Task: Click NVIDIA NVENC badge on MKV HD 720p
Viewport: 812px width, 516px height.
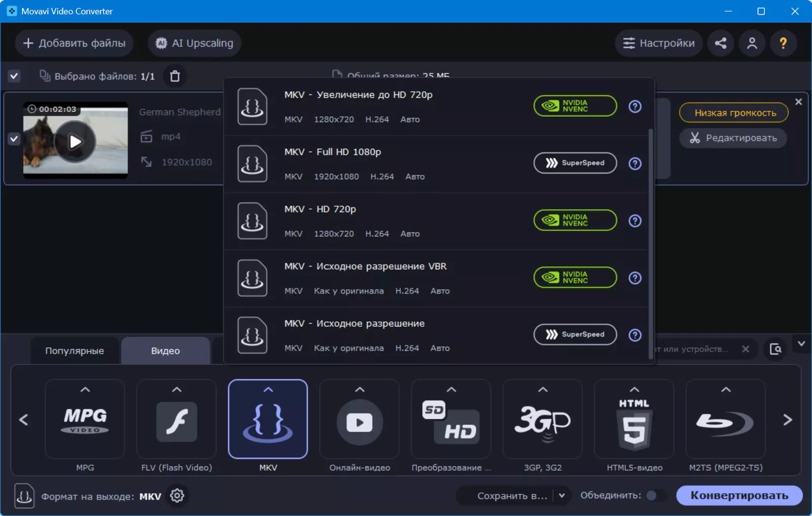Action: coord(575,220)
